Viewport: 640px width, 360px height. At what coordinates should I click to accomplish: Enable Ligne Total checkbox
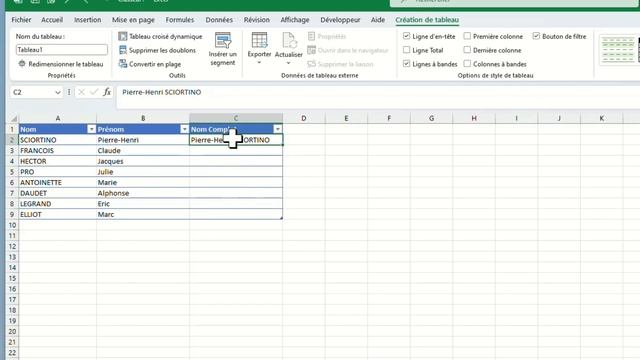[407, 50]
